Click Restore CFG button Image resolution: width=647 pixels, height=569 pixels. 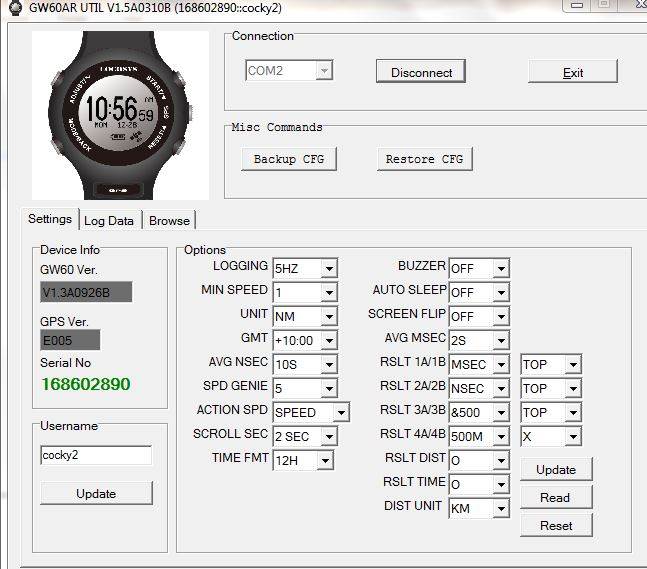(x=424, y=159)
